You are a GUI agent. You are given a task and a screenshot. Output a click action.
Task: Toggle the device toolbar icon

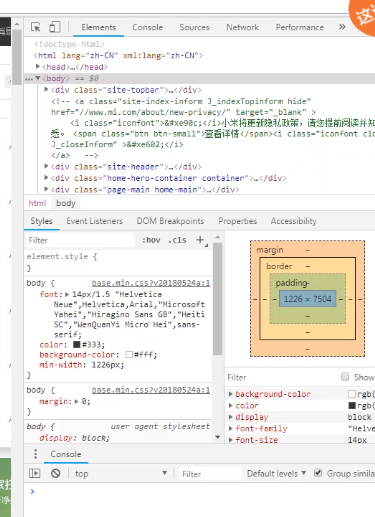click(55, 27)
